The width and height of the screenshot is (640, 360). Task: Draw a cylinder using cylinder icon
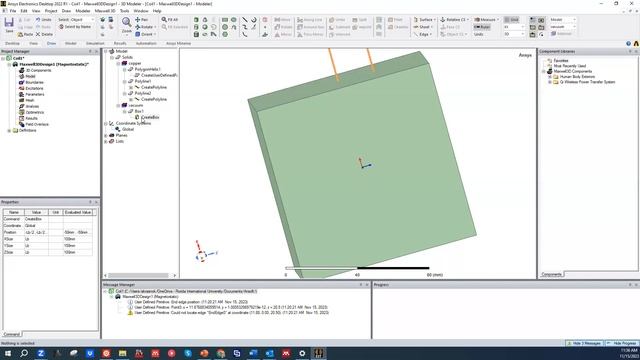196,27
